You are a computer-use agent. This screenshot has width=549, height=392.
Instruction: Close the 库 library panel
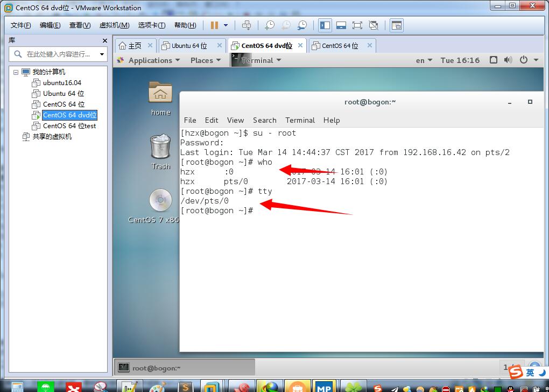click(104, 40)
